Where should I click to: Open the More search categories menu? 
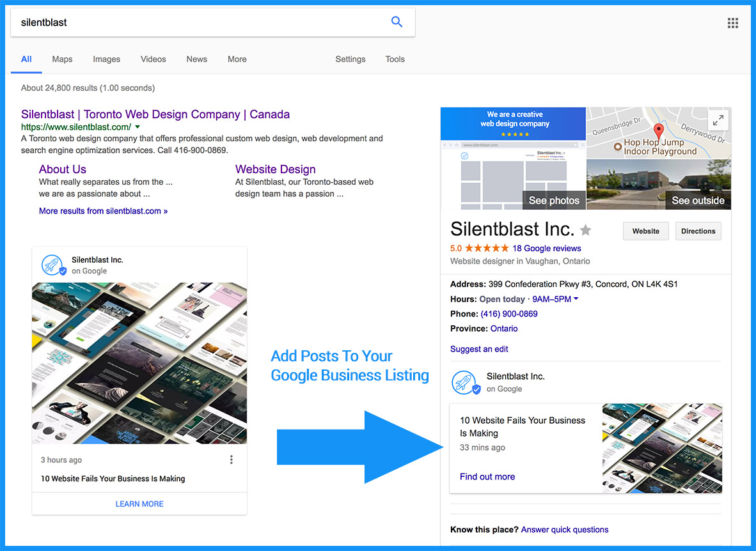coord(237,59)
